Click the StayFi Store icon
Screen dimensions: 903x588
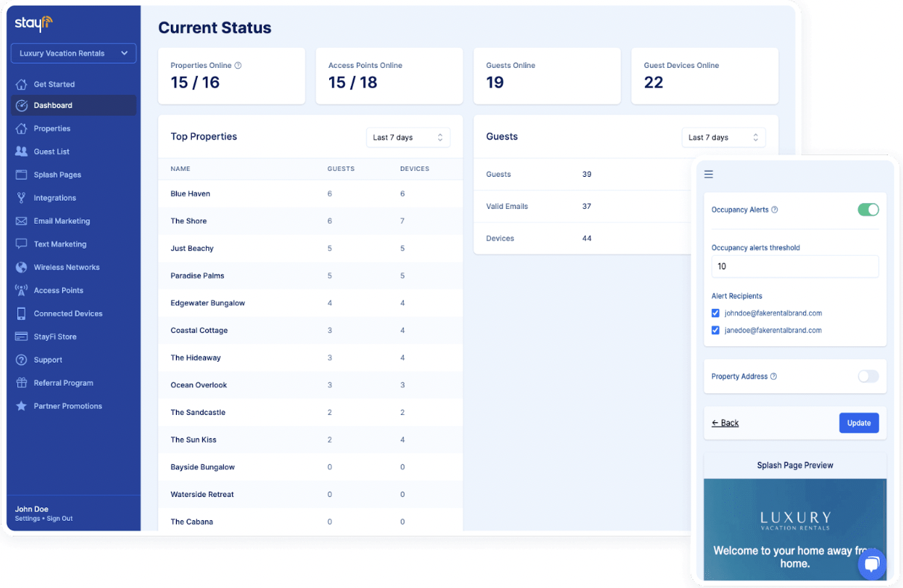tap(22, 337)
